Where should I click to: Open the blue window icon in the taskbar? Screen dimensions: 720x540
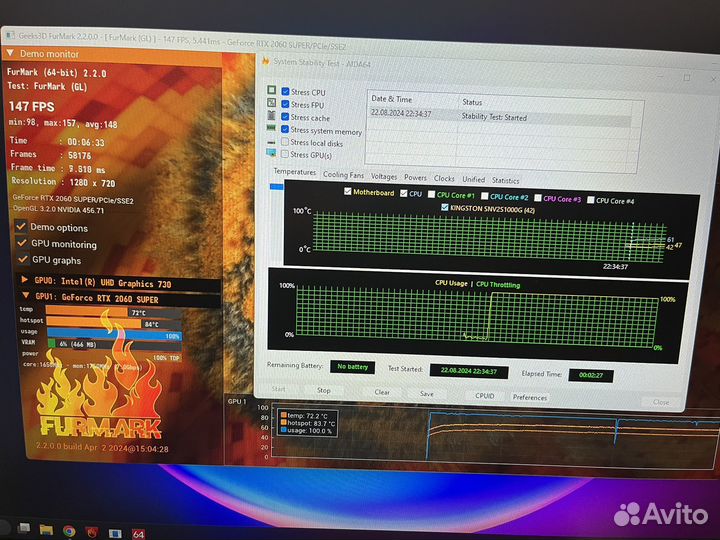coord(115,534)
